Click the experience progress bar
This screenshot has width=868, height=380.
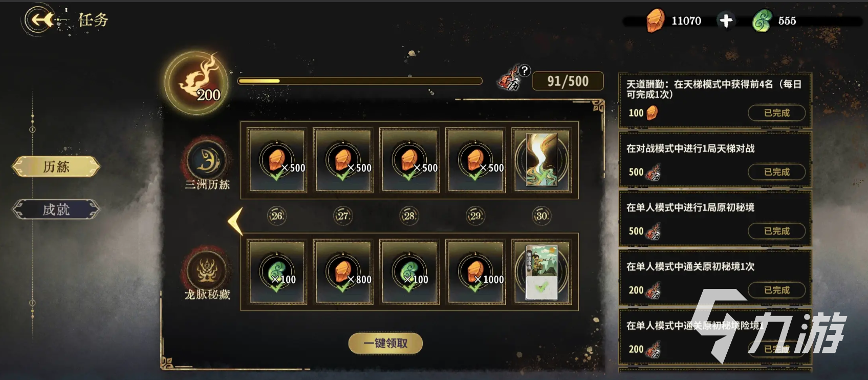coord(360,81)
